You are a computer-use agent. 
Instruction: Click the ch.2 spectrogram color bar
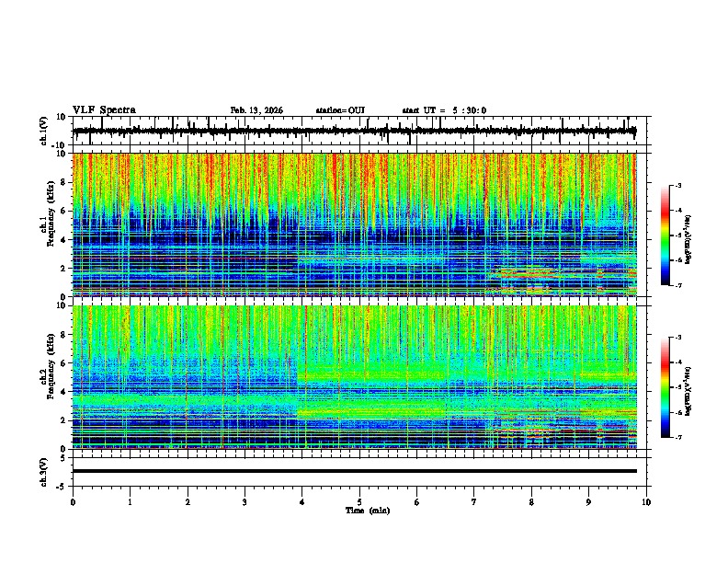[665, 387]
